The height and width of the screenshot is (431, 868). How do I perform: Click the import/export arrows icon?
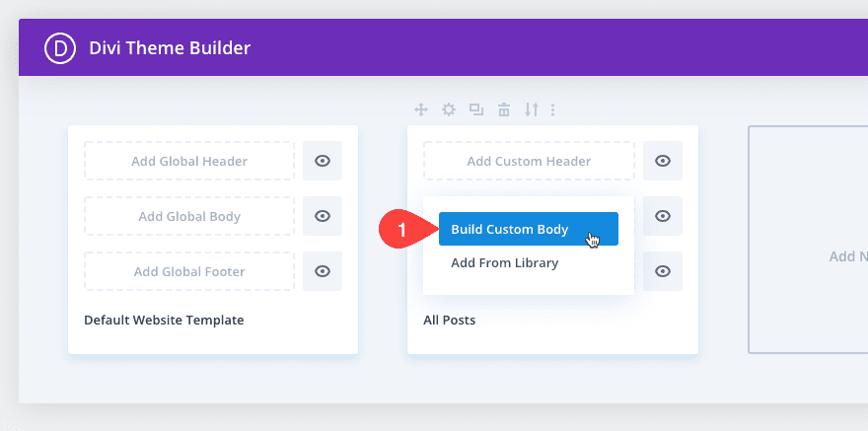point(531,109)
